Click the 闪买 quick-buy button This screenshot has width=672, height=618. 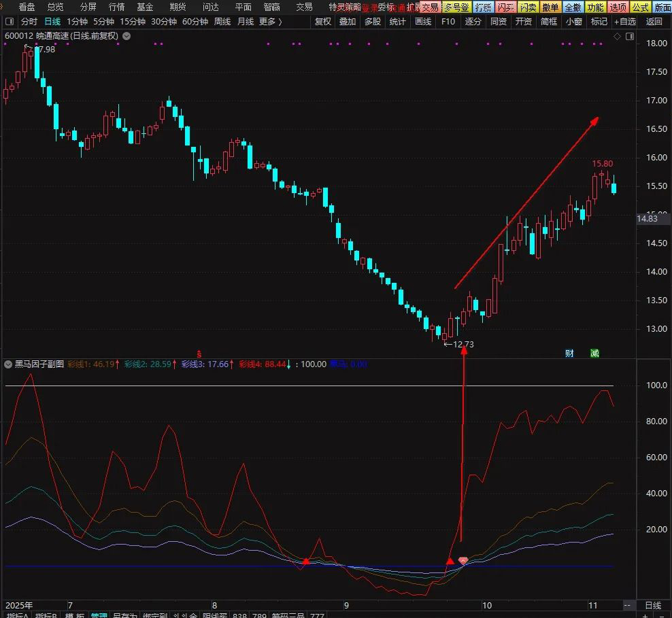[x=505, y=7]
